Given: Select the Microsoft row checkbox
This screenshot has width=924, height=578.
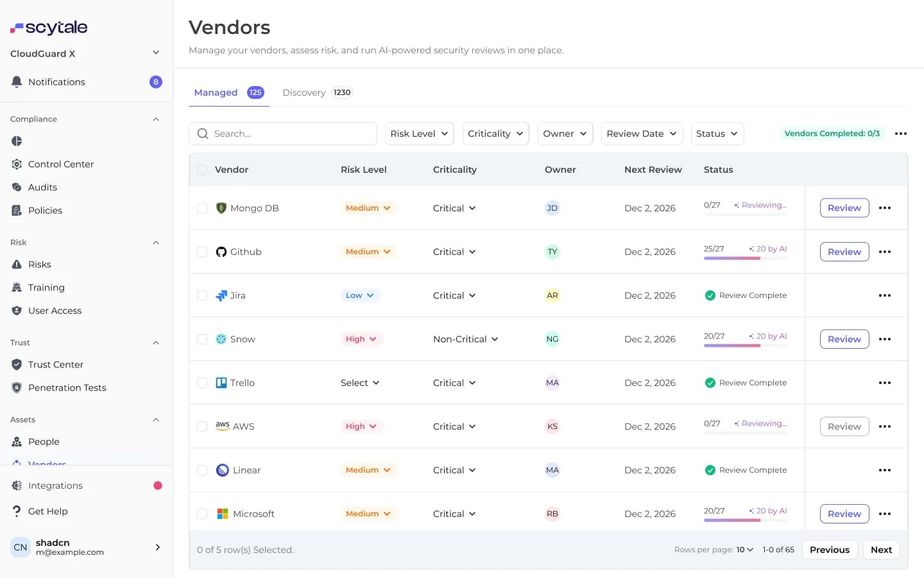Looking at the screenshot, I should tap(202, 514).
